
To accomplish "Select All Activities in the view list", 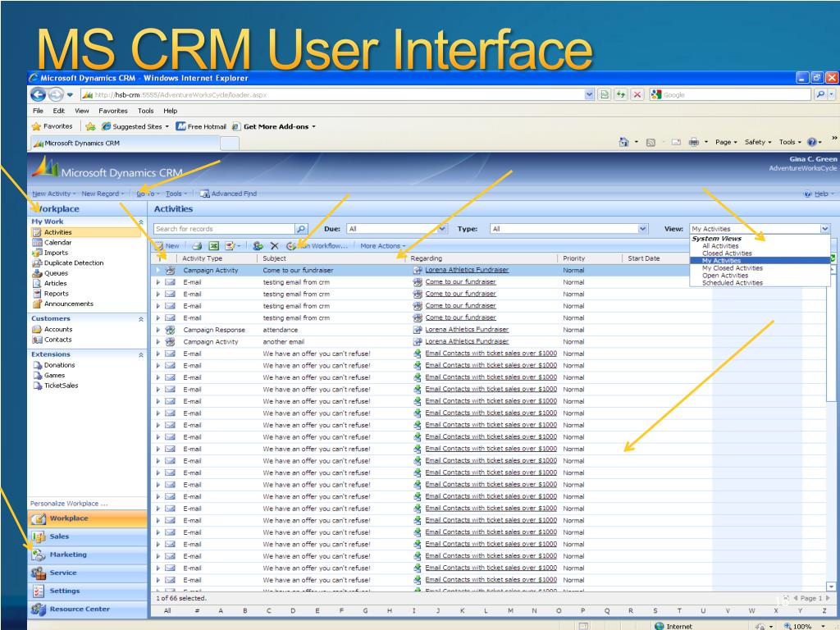I will 720,246.
